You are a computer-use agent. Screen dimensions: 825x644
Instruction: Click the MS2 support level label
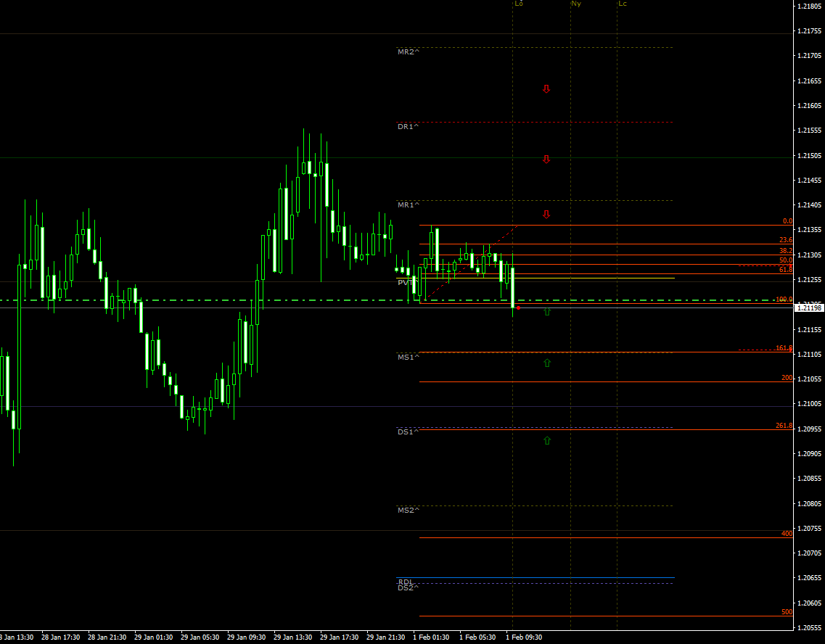click(x=408, y=511)
